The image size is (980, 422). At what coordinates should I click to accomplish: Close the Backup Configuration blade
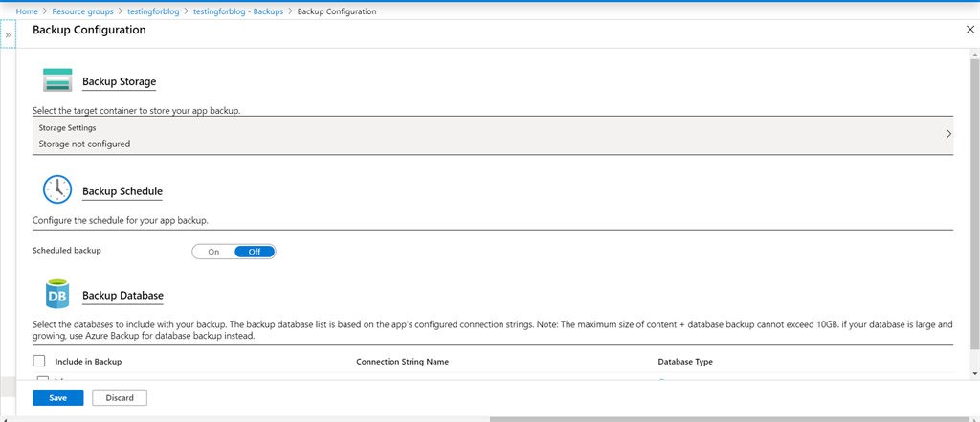tap(969, 30)
